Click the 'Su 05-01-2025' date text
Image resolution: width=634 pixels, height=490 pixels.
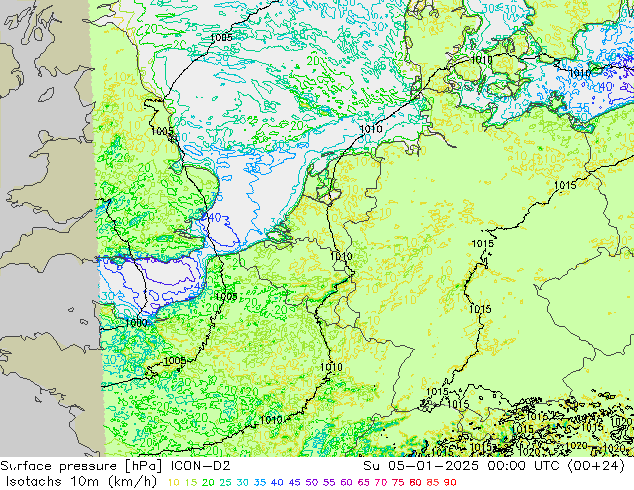coord(423,466)
